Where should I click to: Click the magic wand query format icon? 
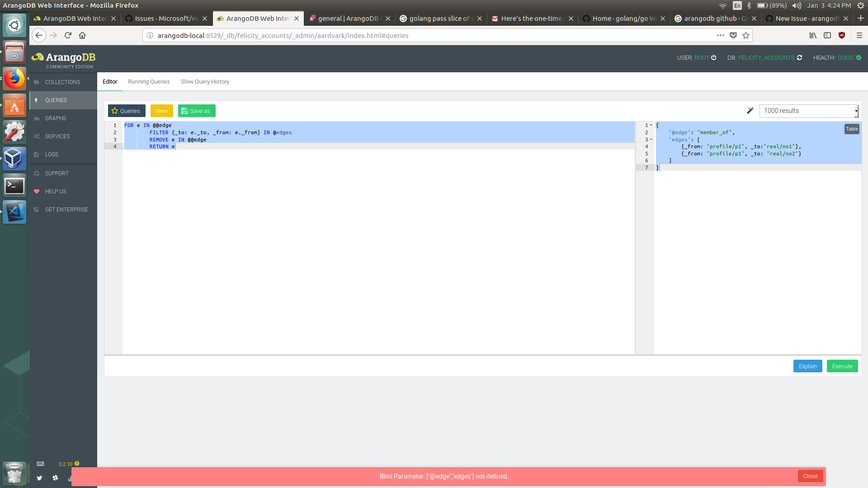pyautogui.click(x=750, y=111)
